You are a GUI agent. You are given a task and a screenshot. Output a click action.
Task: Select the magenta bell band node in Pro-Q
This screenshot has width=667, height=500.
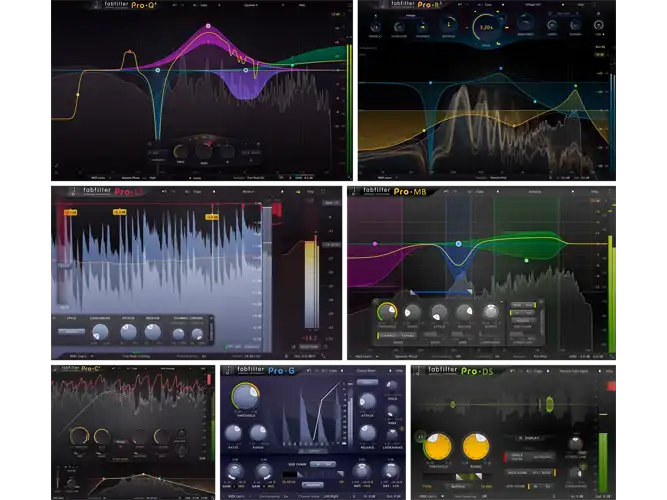tap(208, 26)
